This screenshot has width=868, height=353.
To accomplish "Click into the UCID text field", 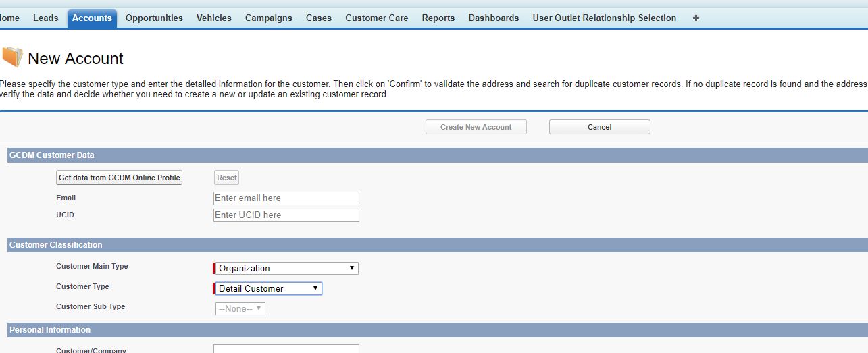I will 286,215.
